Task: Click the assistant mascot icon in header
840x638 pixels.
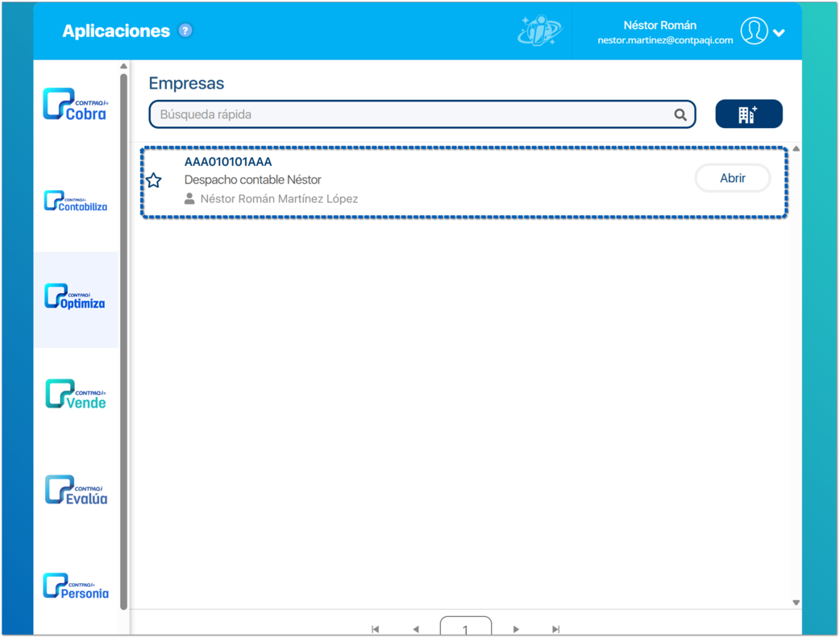Action: (x=539, y=31)
